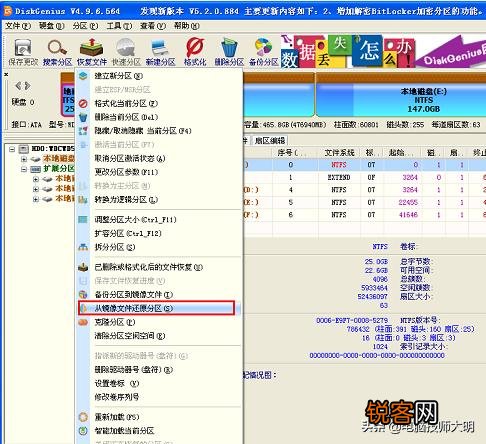The width and height of the screenshot is (486, 444).
Task: Open the 文件 menu
Action: (18, 26)
